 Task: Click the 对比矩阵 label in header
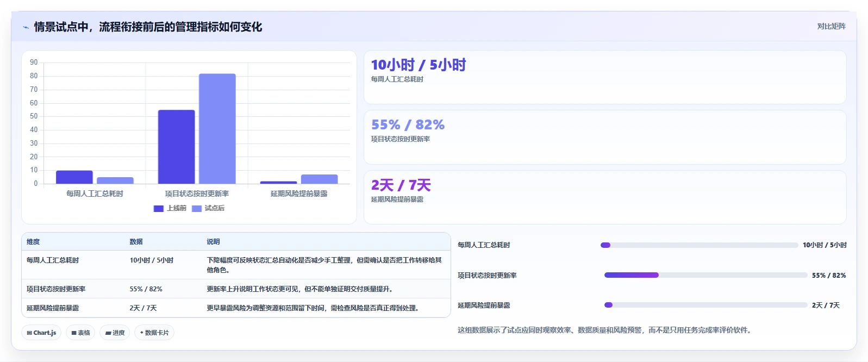pos(831,26)
